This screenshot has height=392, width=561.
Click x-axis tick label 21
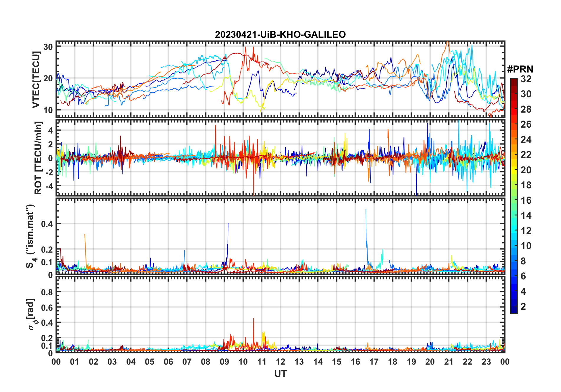tap(449, 362)
